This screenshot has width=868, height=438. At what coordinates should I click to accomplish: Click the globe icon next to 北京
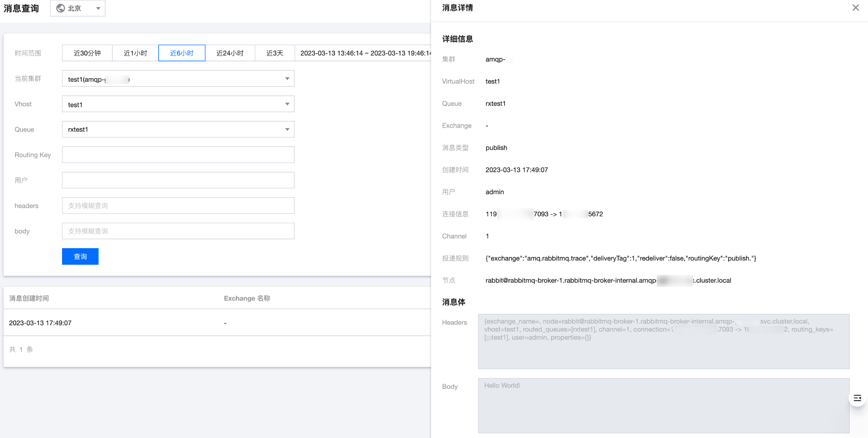tap(61, 8)
